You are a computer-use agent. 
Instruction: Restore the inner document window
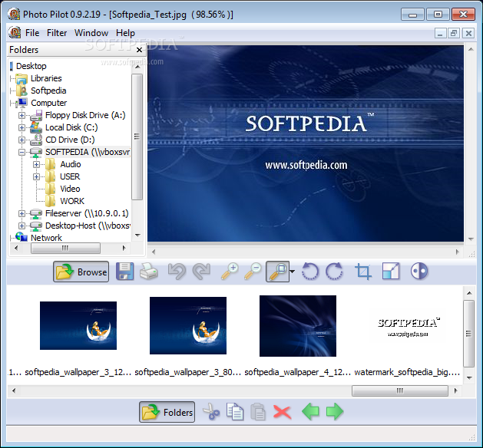454,33
